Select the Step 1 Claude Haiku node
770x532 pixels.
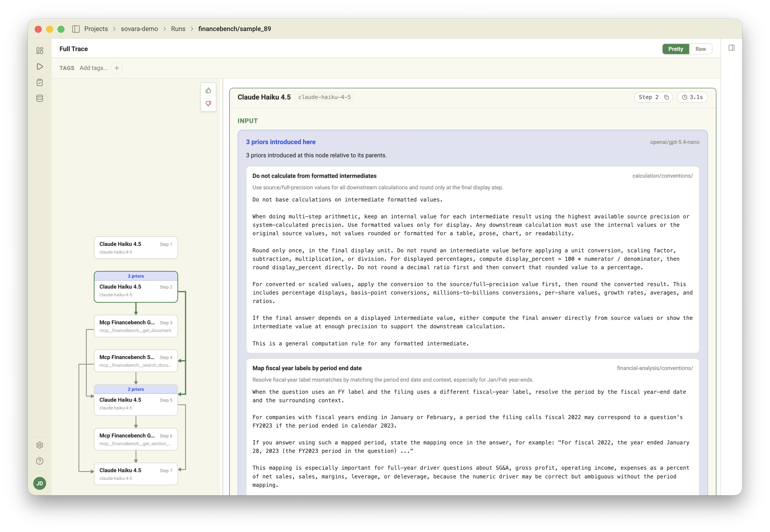[136, 248]
